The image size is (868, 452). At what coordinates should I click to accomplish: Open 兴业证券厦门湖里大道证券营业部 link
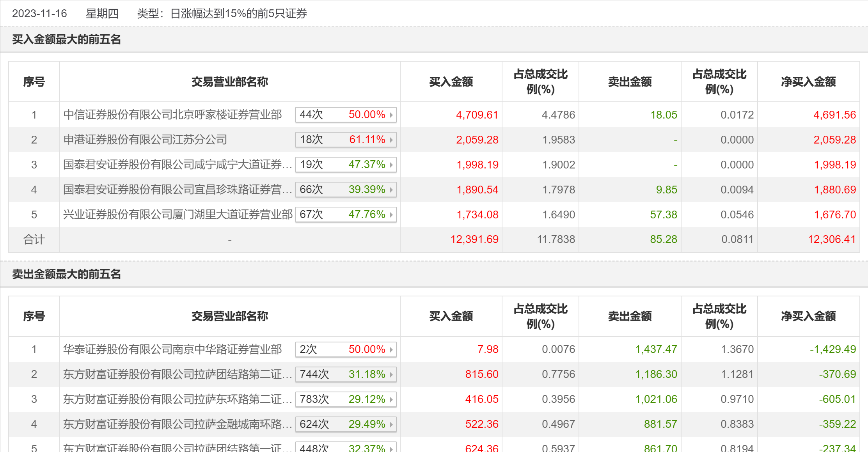[x=178, y=214]
